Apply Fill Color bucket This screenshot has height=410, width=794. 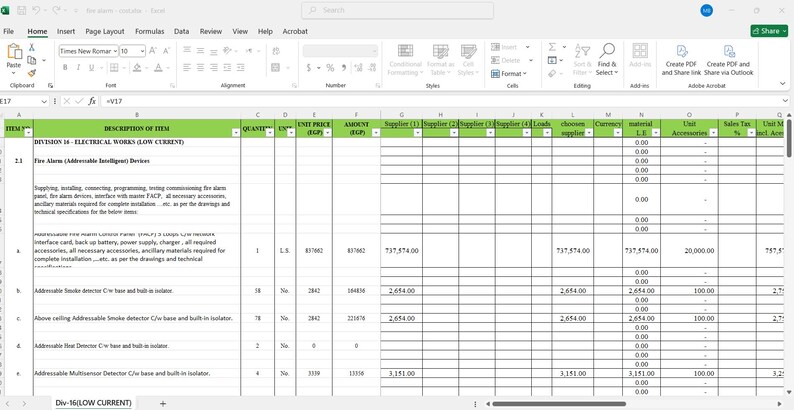[x=137, y=67]
